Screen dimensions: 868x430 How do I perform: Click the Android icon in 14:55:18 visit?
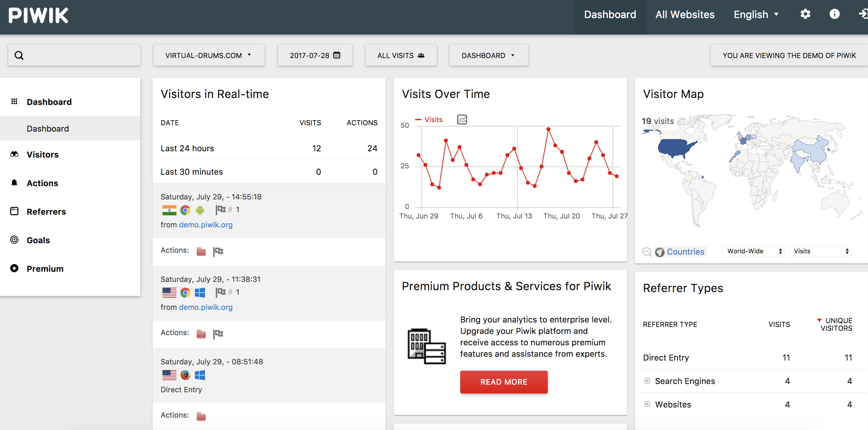200,210
